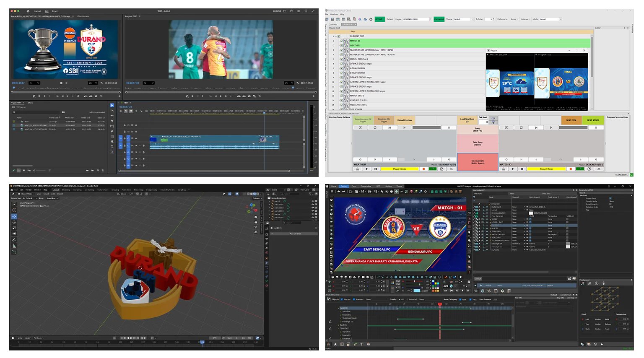The height and width of the screenshot is (358, 644).
Task: Select the Move tool in Blender's toolbar
Action: pos(14,216)
